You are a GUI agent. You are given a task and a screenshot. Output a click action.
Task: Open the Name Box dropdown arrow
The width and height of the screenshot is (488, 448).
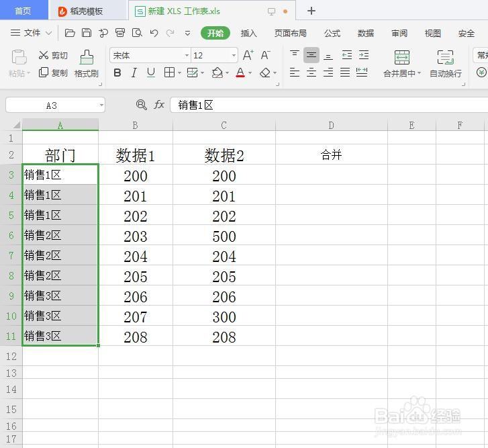(x=101, y=105)
